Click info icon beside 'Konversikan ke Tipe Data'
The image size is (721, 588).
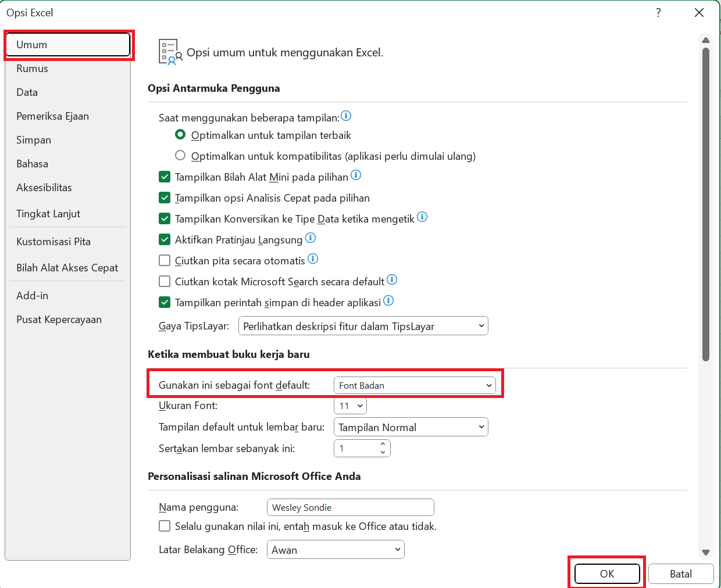pos(422,217)
